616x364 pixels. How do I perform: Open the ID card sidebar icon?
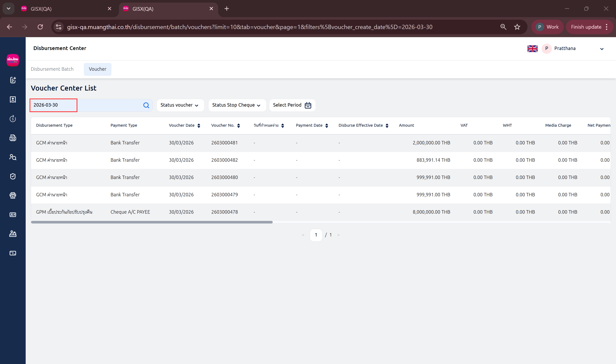click(x=13, y=215)
